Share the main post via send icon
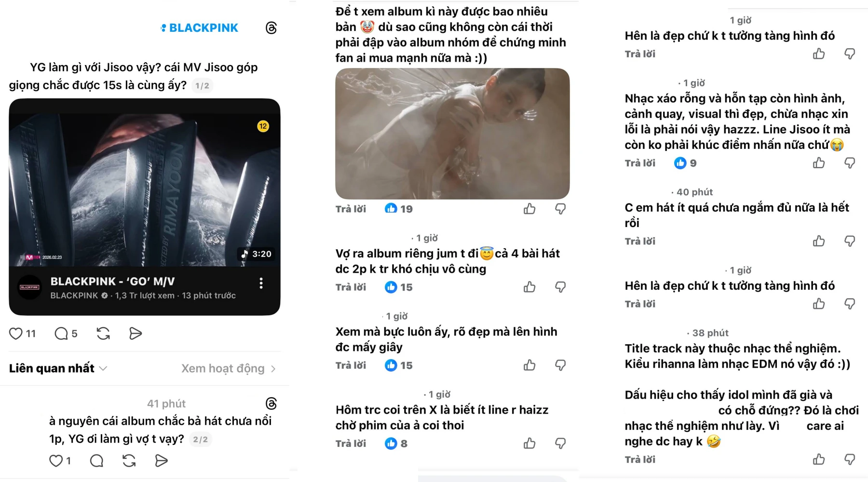Viewport: 868px width, 482px height. [x=136, y=334]
